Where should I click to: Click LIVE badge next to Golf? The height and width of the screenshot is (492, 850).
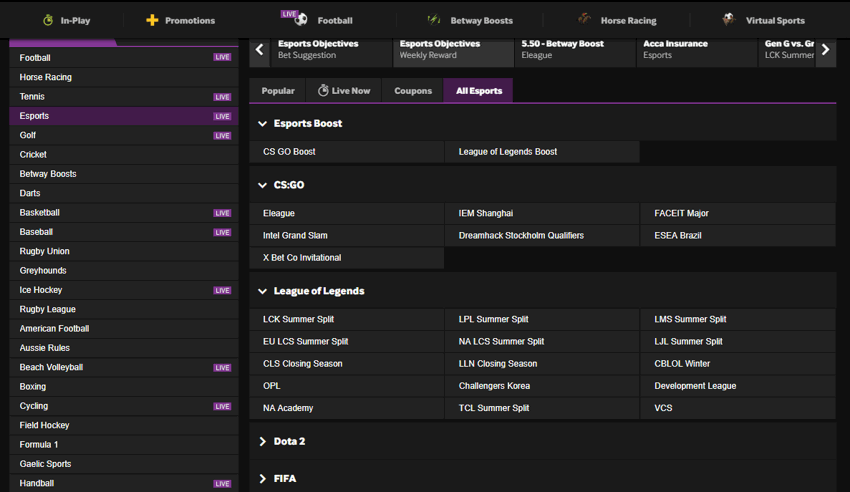(x=222, y=135)
